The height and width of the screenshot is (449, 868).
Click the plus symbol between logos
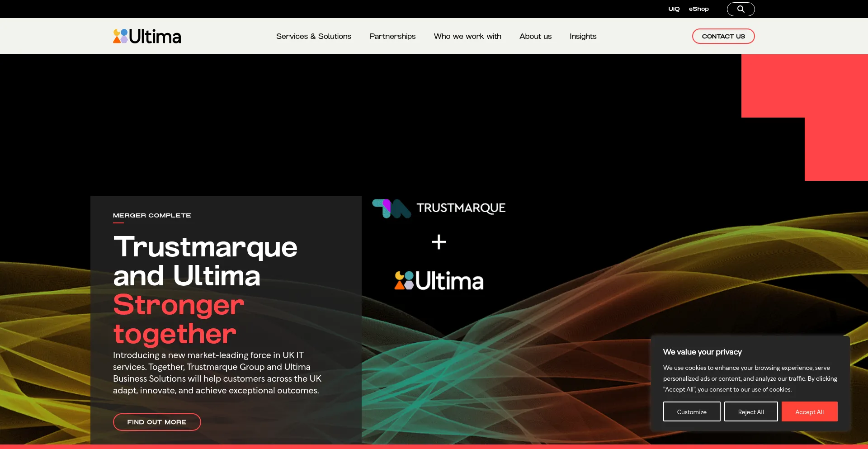click(x=439, y=242)
